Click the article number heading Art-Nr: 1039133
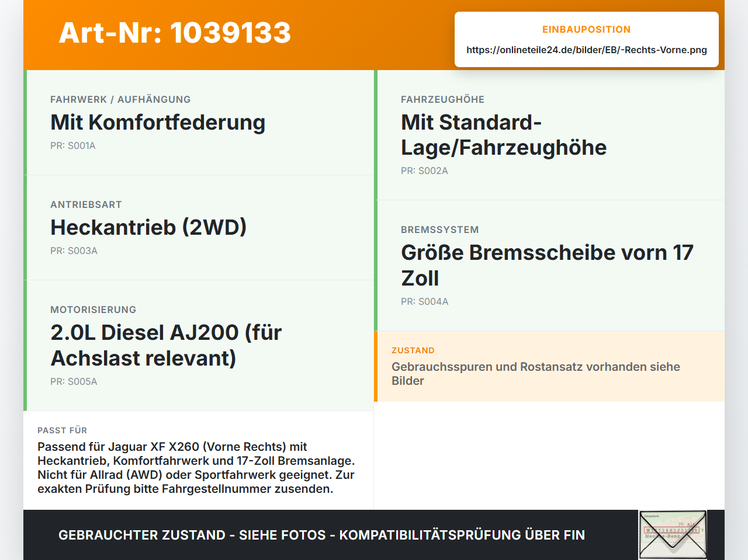 (175, 33)
